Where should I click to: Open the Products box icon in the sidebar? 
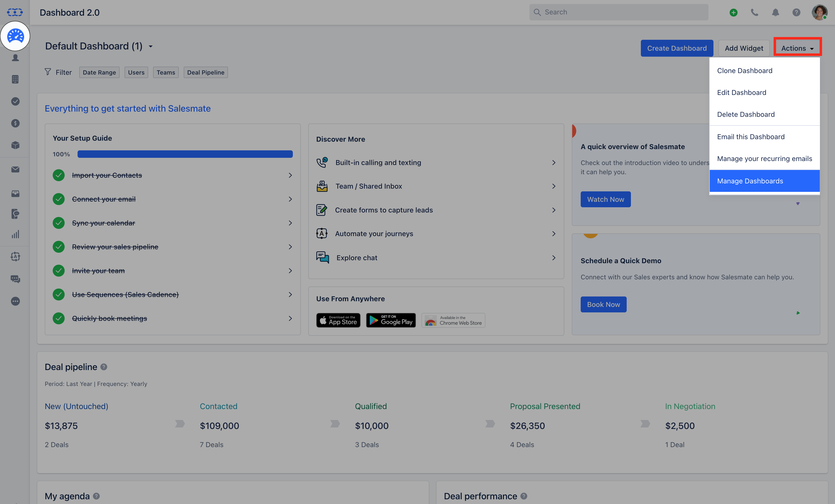click(x=15, y=145)
